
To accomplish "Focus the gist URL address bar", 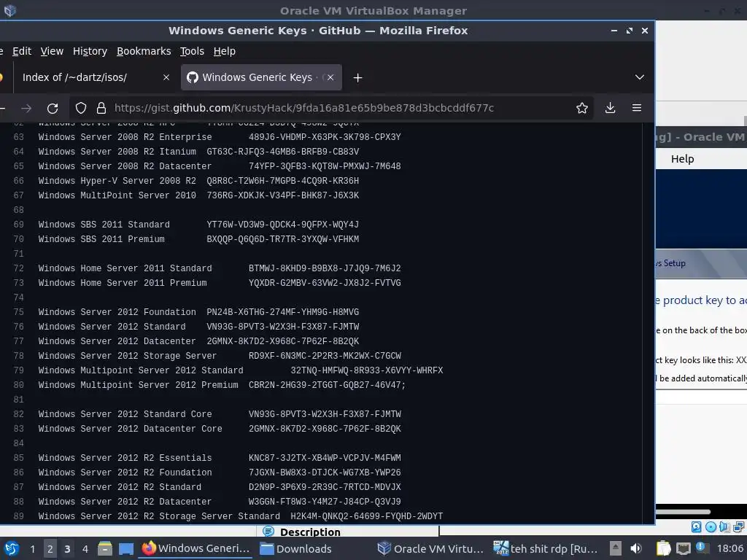I will 333,108.
